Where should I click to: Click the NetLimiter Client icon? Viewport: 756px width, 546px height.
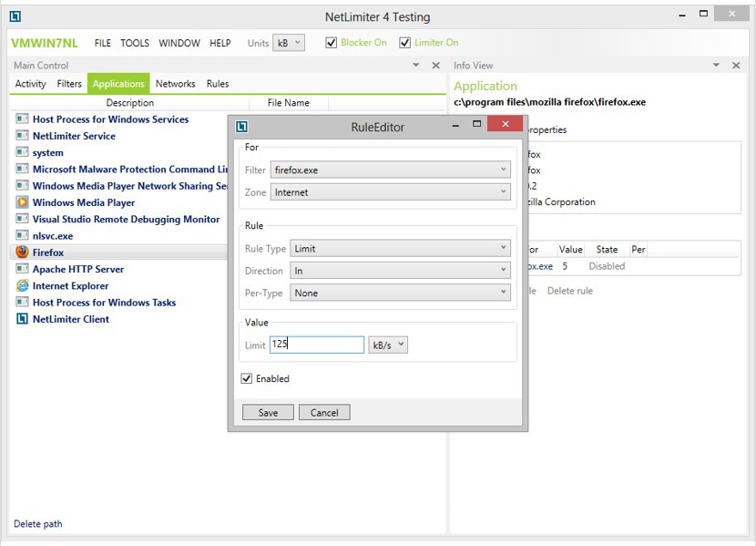(x=22, y=319)
